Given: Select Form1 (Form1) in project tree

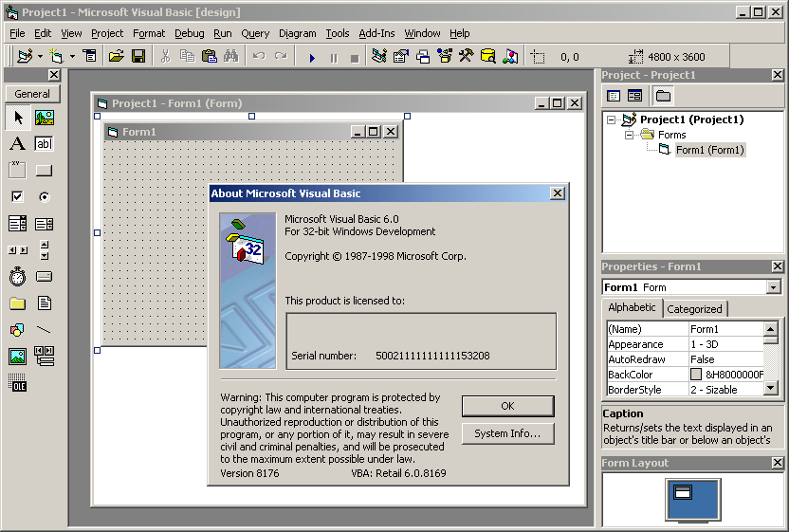Looking at the screenshot, I should tap(709, 150).
